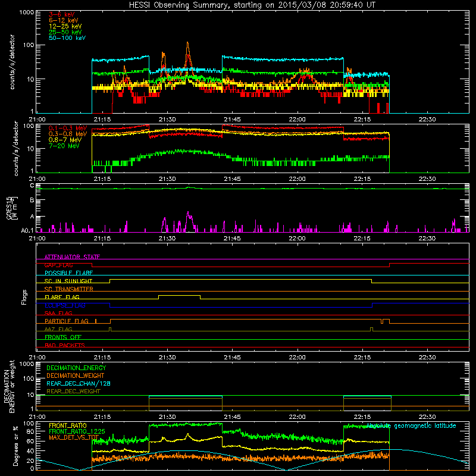The height and width of the screenshot is (476, 476).
Task: Click the 22:30 tick label under the flags panel
Action: [427, 358]
